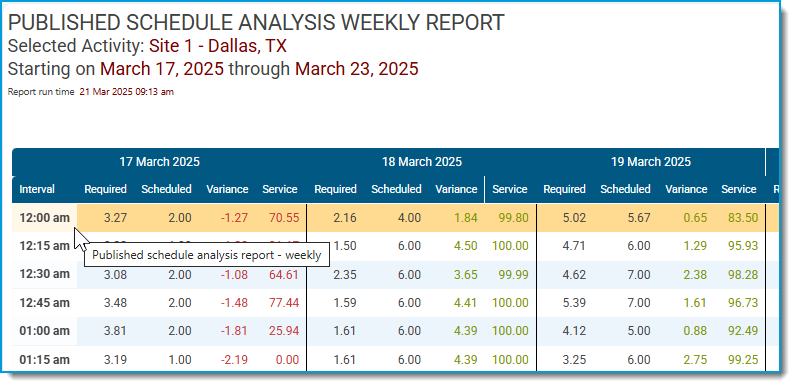The width and height of the screenshot is (795, 387).
Task: Click the Variance header under 17 March 2025
Action: (227, 189)
